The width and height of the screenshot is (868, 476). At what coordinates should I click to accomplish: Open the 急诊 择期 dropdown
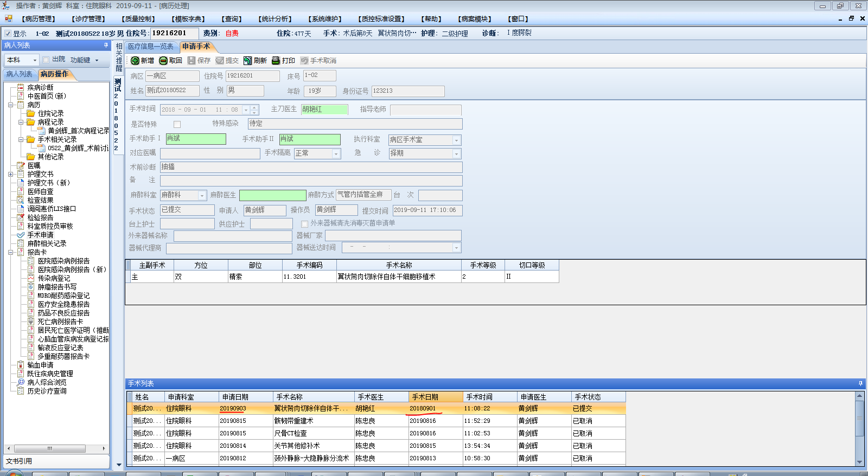point(457,154)
